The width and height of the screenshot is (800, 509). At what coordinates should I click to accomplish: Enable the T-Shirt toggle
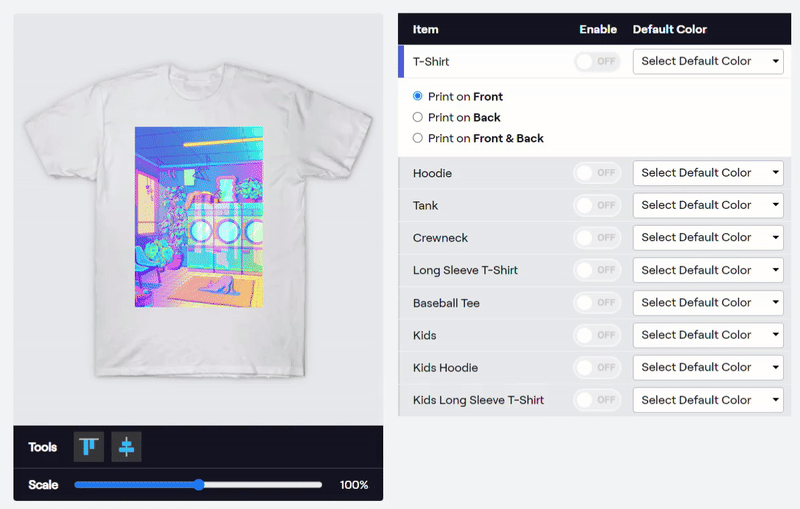click(597, 61)
